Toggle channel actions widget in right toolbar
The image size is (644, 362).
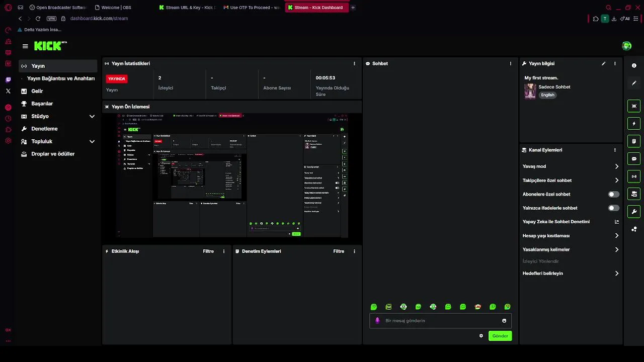pos(634,194)
